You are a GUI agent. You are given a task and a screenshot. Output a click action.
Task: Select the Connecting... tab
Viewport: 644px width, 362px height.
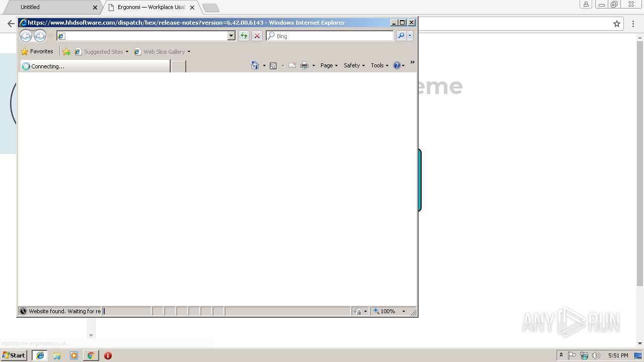pyautogui.click(x=95, y=66)
